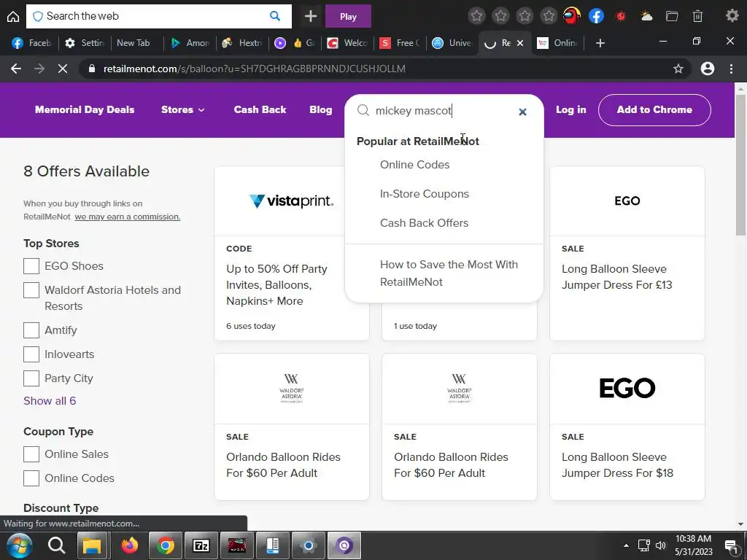Switch to the Facebook tab
The image size is (747, 560).
[31, 43]
